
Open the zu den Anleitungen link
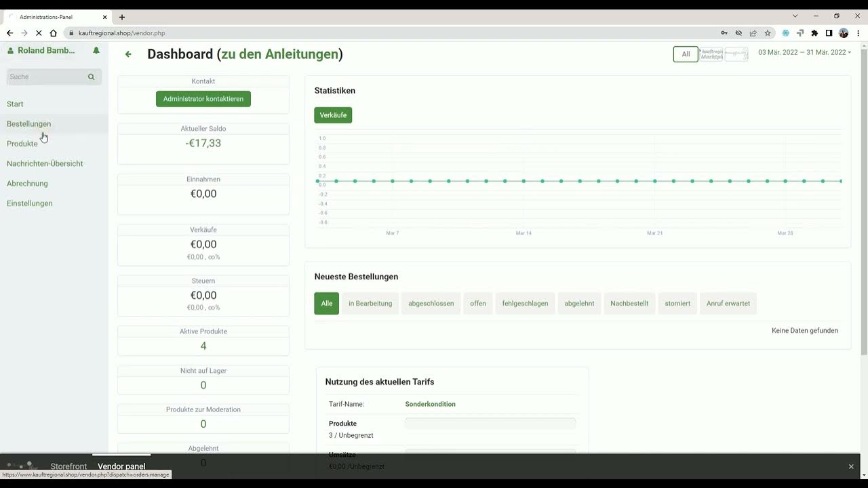(279, 54)
